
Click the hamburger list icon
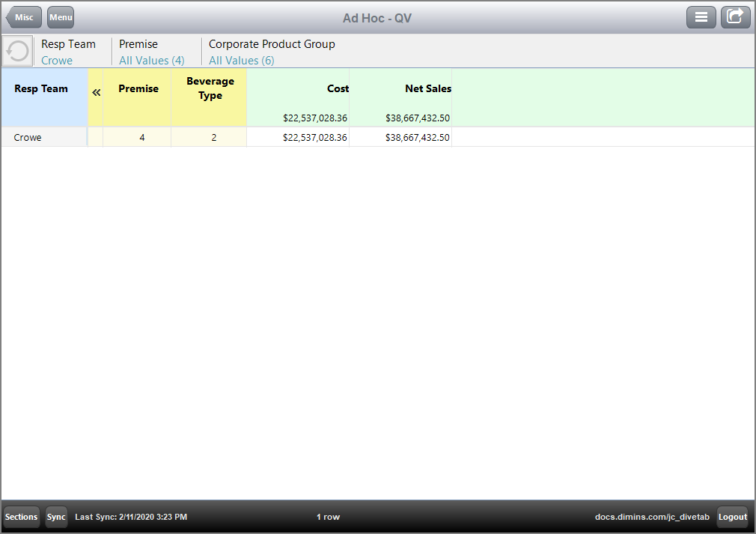(x=701, y=17)
